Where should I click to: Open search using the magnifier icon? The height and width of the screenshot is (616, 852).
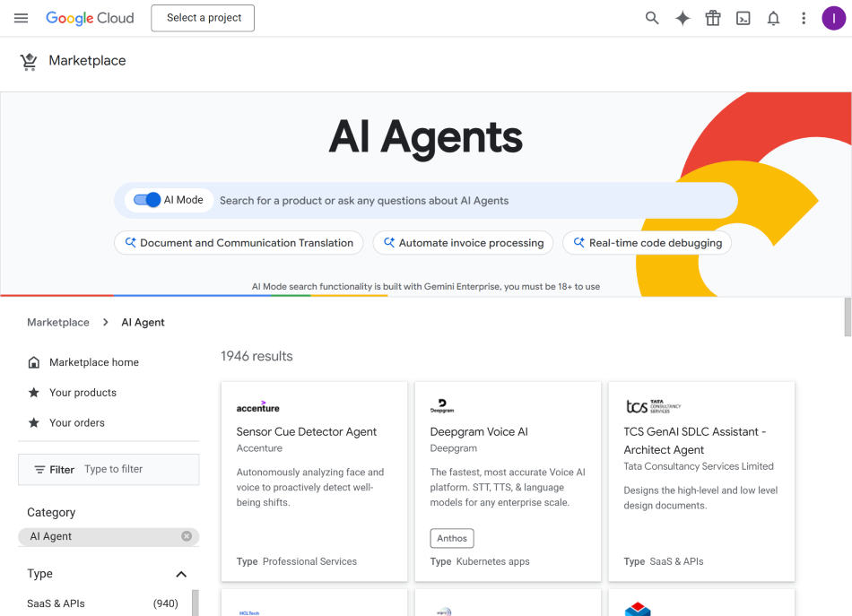point(651,17)
